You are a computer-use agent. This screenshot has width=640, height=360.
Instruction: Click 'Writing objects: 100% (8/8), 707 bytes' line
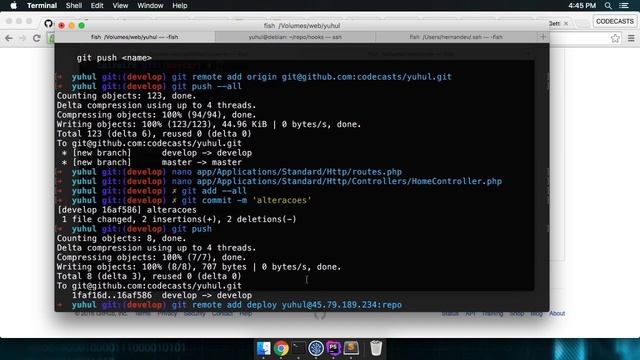tap(199, 267)
